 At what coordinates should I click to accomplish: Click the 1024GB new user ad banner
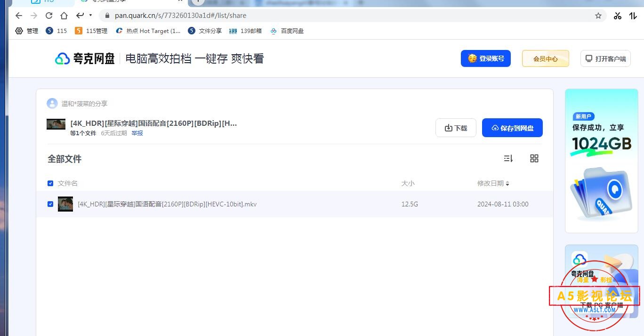pos(601,161)
